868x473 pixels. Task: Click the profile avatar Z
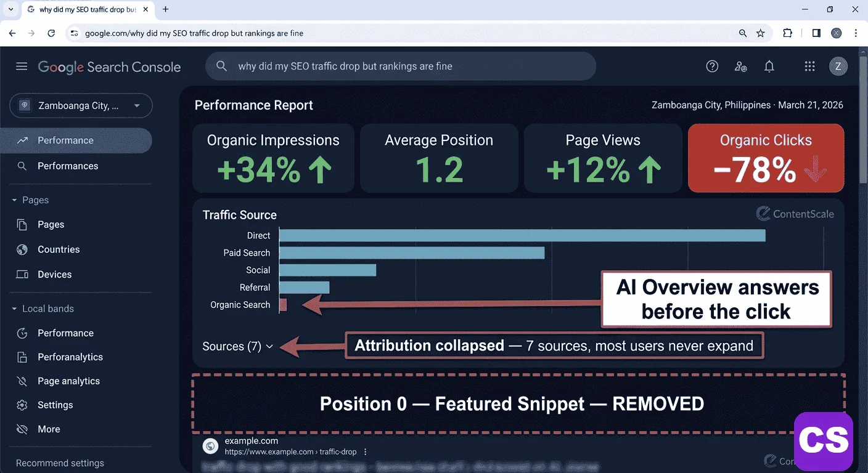pos(838,66)
